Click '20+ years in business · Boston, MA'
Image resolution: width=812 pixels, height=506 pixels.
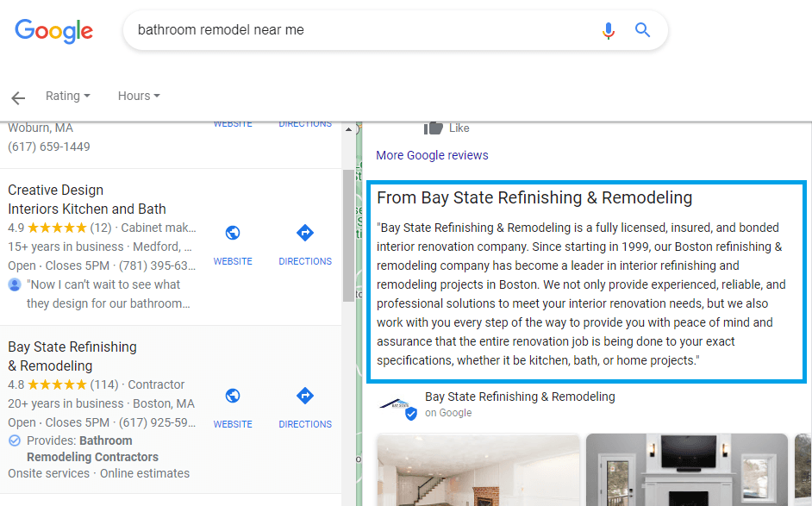(101, 403)
